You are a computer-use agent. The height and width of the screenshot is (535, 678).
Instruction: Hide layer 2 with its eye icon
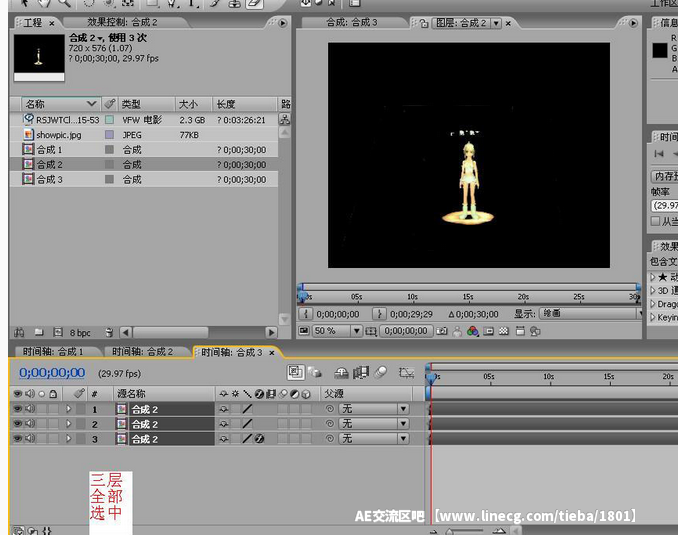(x=17, y=424)
